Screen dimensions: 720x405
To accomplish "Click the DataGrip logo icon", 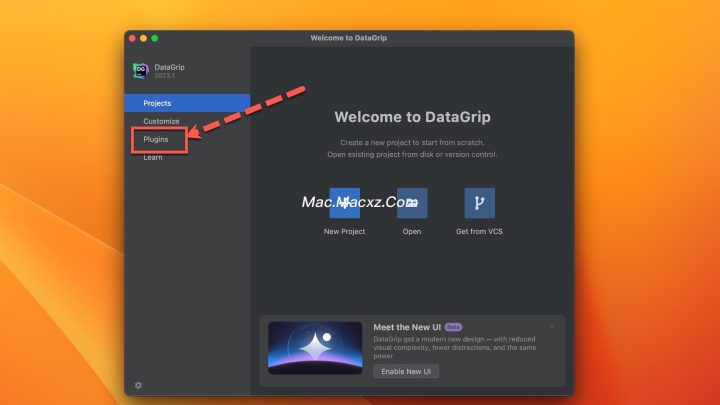I will [141, 71].
